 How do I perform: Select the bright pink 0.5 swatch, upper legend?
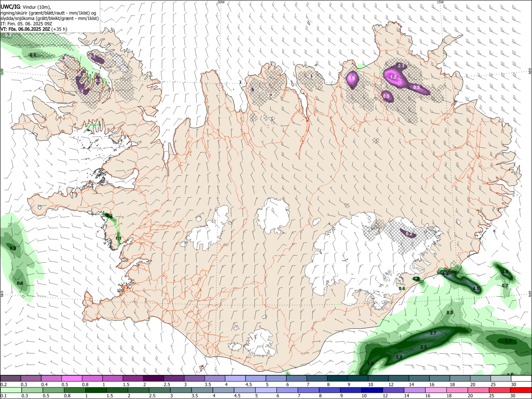(x=71, y=378)
